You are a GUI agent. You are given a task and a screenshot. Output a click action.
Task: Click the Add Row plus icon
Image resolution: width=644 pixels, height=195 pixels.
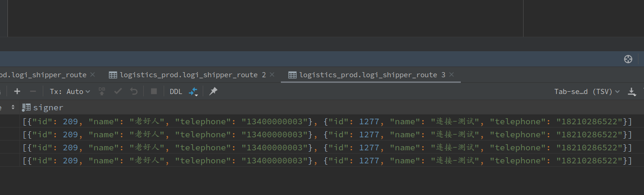[17, 92]
